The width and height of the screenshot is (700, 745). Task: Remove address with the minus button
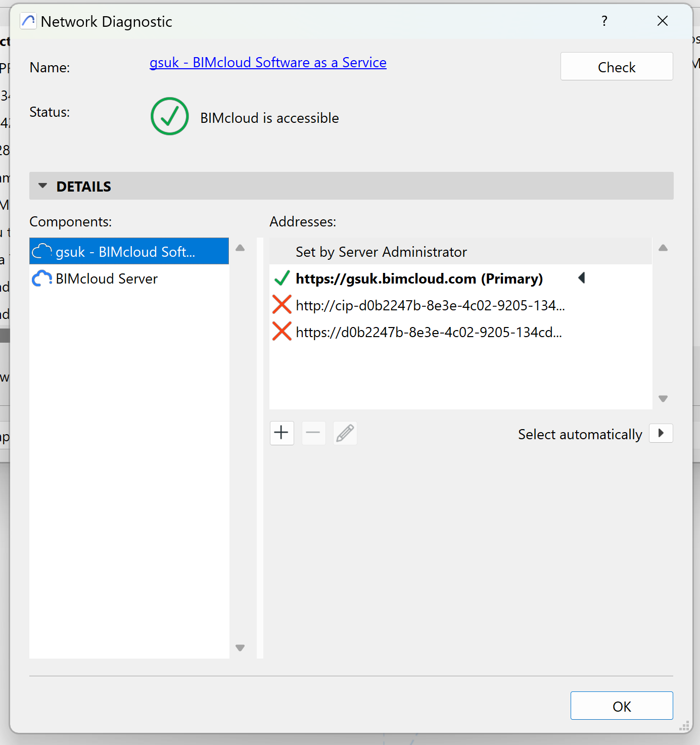click(314, 433)
